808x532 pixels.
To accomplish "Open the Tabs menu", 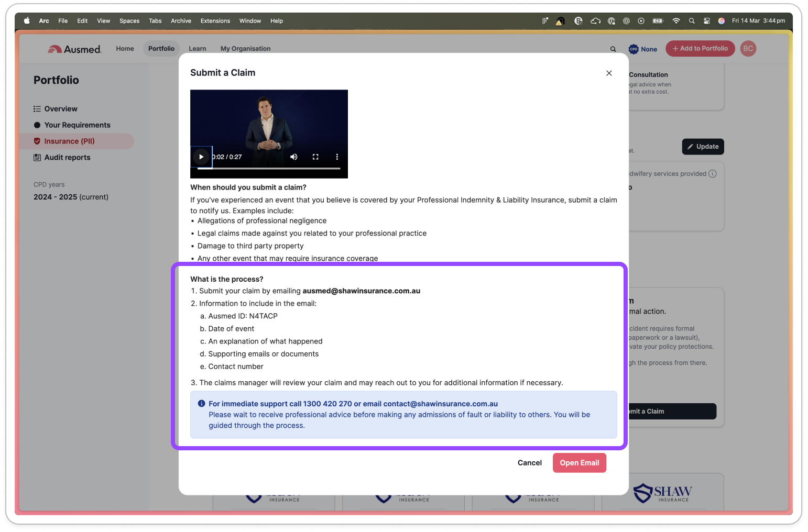I will pos(155,21).
